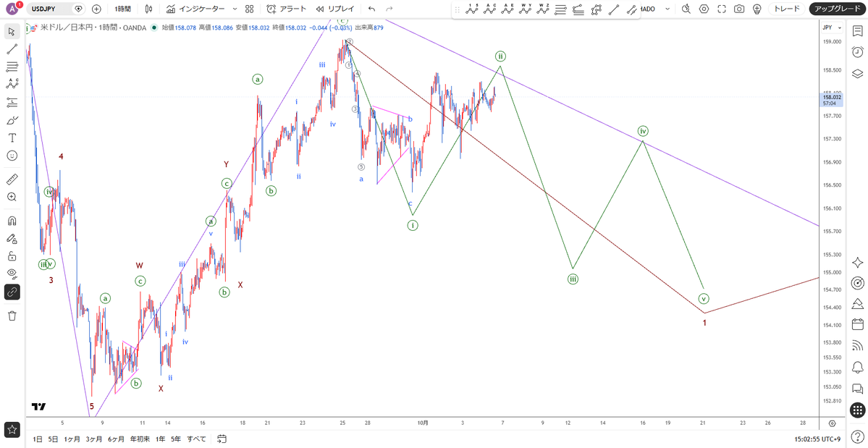Click the trash icon to remove drawings

coord(12,316)
